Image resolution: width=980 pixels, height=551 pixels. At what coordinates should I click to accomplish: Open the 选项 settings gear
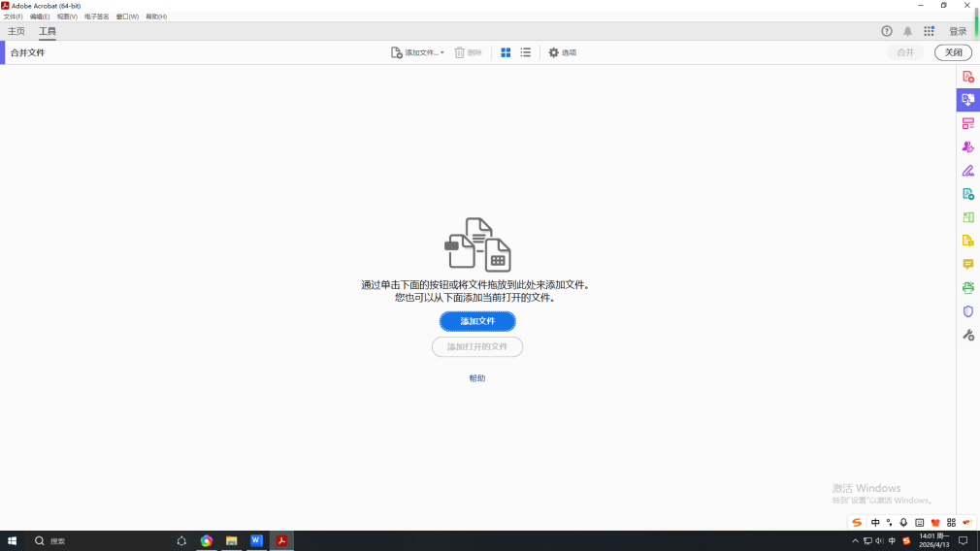pyautogui.click(x=562, y=52)
